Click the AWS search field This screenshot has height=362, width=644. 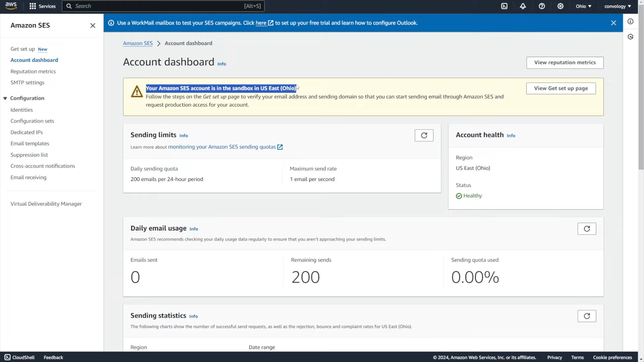(x=163, y=6)
